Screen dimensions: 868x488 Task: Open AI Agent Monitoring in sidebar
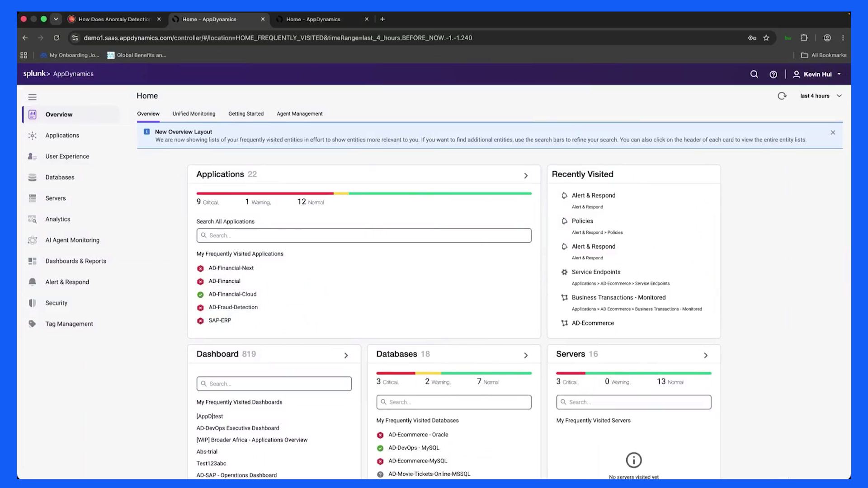(72, 240)
